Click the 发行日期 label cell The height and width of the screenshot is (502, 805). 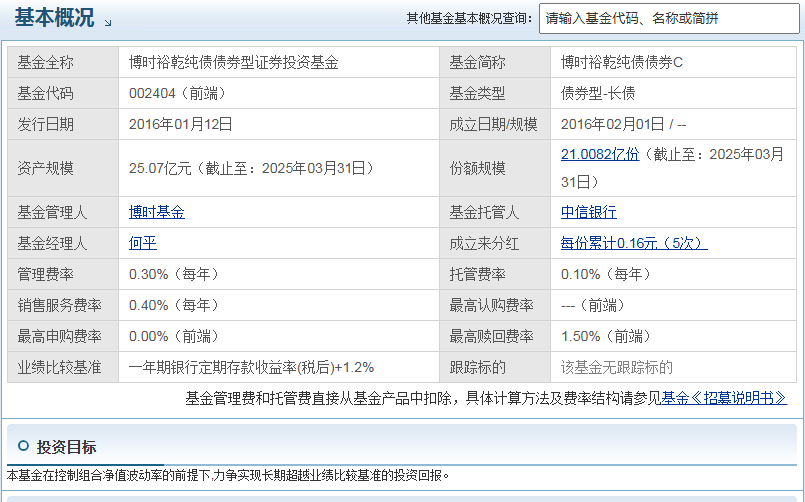pos(63,124)
